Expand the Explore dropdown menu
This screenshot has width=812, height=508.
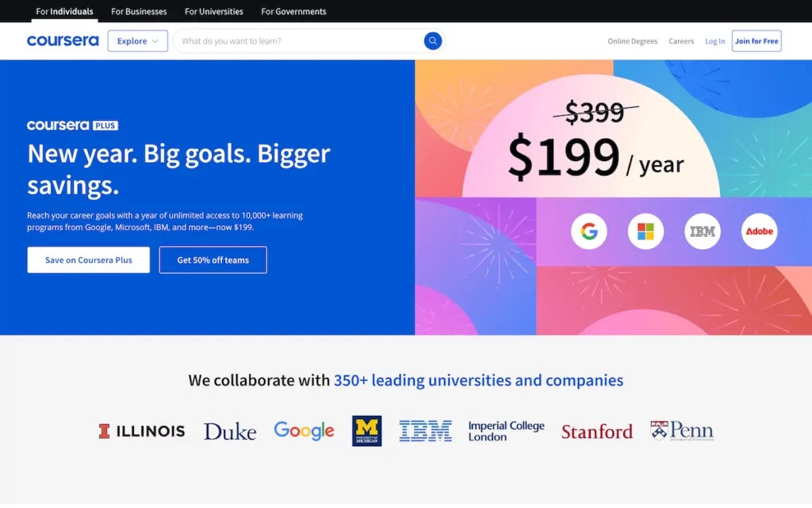pos(138,41)
